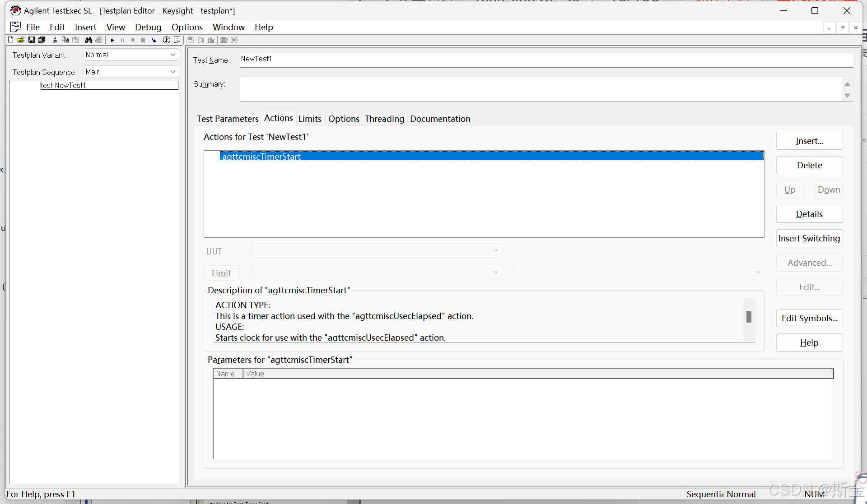Viewport: 867px width, 504px height.
Task: Switch to the Limits tab
Action: pos(310,119)
